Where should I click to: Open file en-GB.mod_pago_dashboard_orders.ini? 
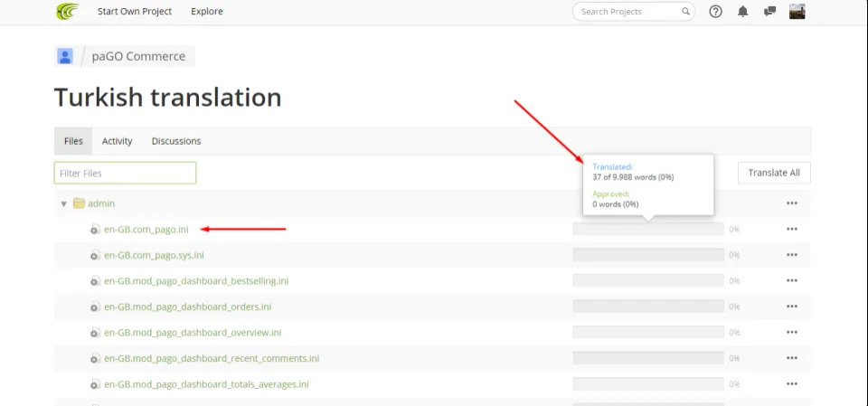(188, 307)
